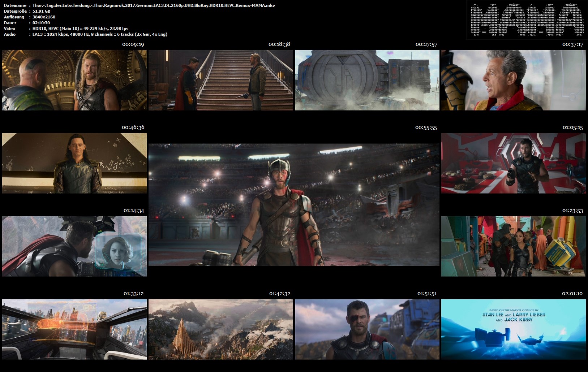Open the thumbnail captured at 00:37:17
Screen dimensions: 588x372
click(514, 80)
